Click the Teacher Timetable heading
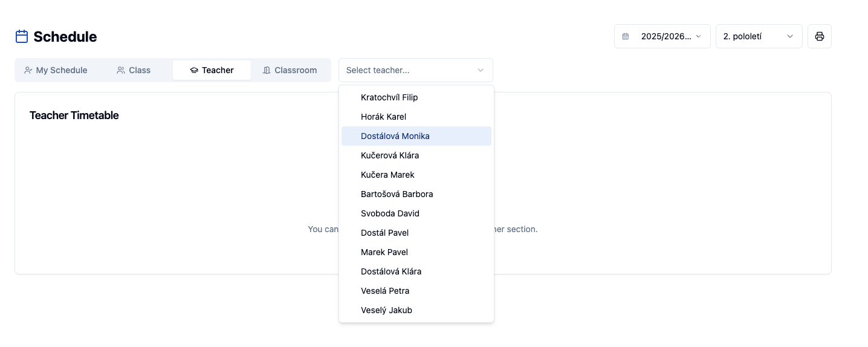The height and width of the screenshot is (347, 868). tap(74, 115)
